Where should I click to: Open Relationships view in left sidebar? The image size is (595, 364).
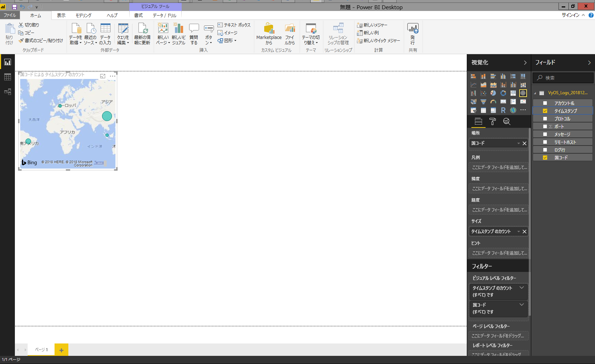point(7,92)
